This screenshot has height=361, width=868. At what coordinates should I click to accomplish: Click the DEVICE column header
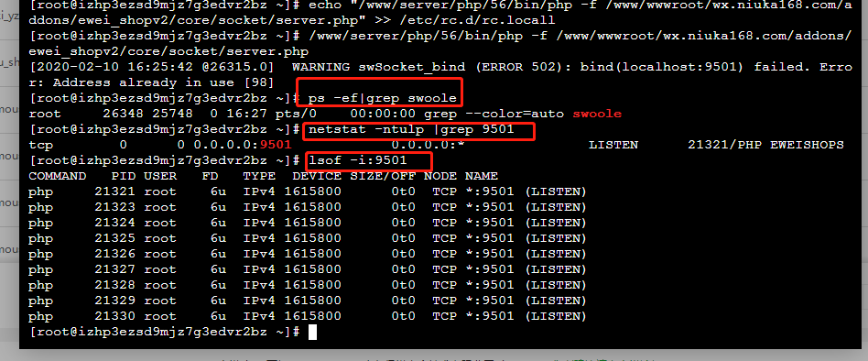(x=317, y=176)
